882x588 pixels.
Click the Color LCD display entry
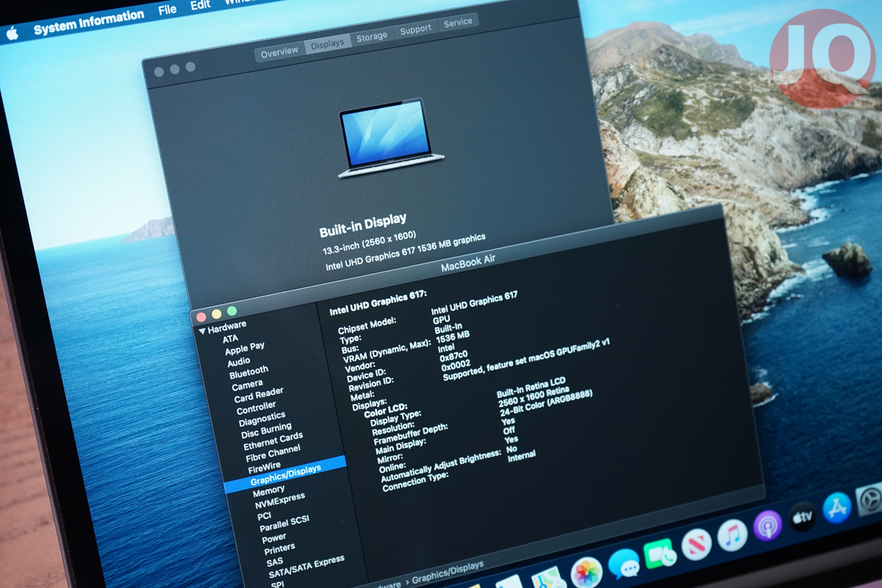point(386,411)
